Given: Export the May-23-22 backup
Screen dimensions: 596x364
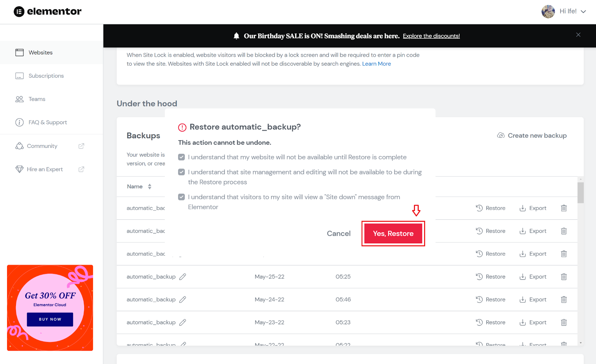Looking at the screenshot, I should [533, 323].
